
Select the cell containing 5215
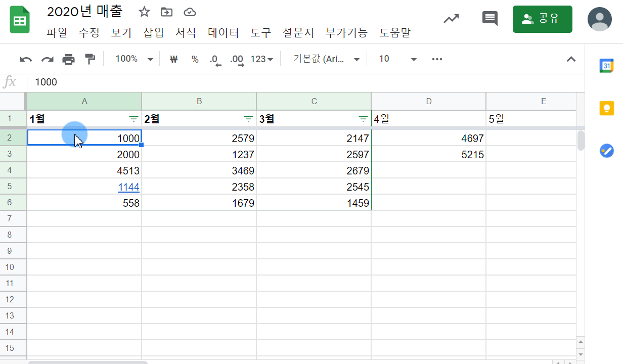(x=429, y=154)
